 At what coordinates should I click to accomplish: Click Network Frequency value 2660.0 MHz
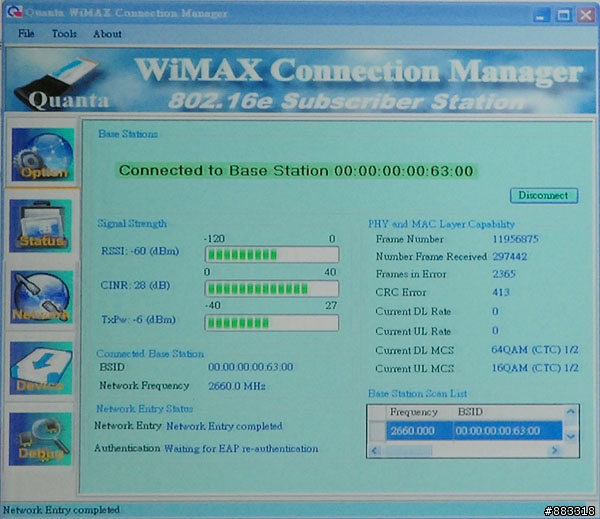coord(237,386)
